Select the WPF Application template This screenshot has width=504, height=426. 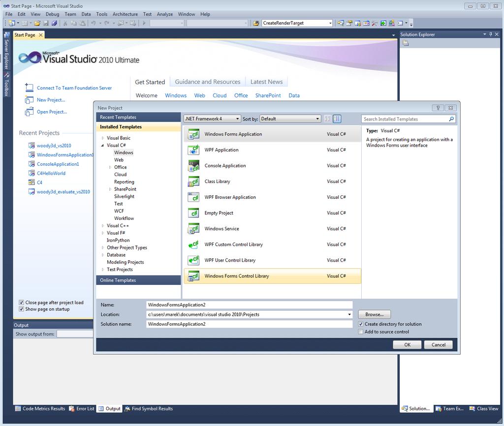pyautogui.click(x=272, y=150)
